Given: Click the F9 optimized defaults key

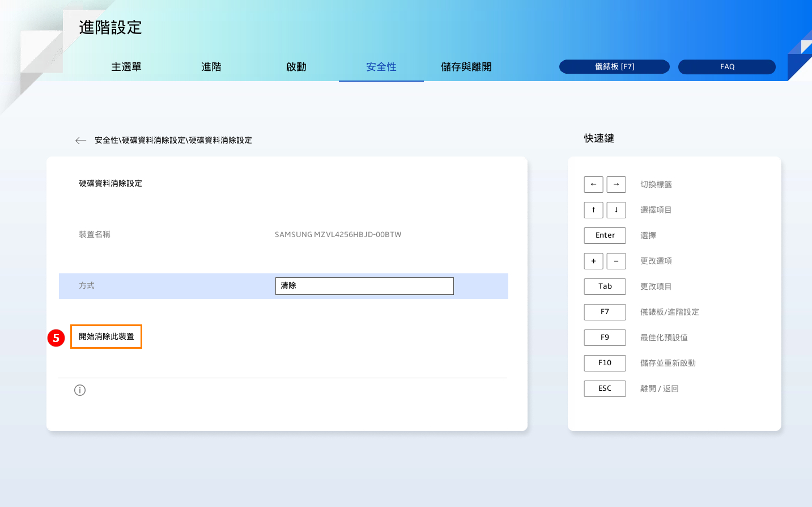Looking at the screenshot, I should tap(605, 337).
